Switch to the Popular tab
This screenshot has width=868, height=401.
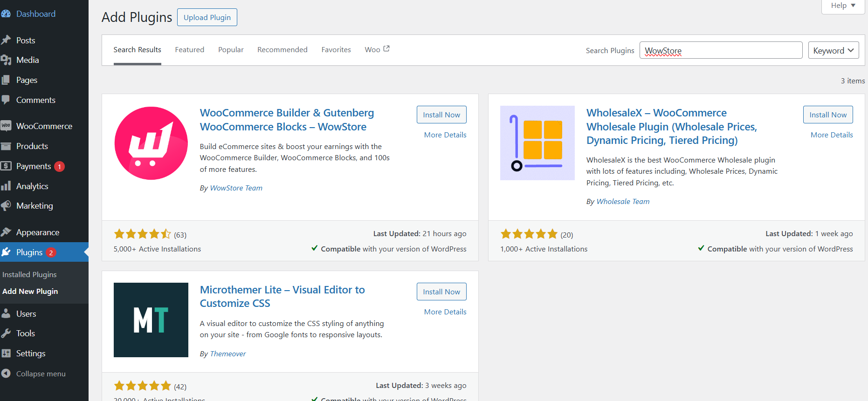coord(231,50)
